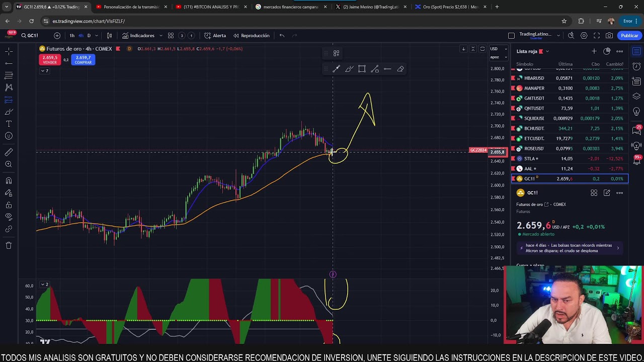Undo the last chart action
This screenshot has height=362, width=644.
[x=282, y=36]
